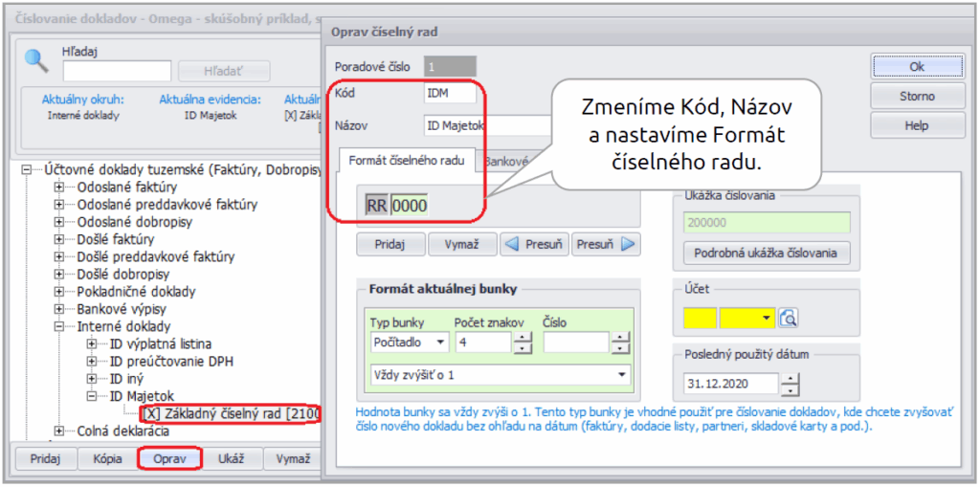Expand the Odoslané faktúry tree node
Viewport: 980px width, 487px height.
(x=59, y=187)
